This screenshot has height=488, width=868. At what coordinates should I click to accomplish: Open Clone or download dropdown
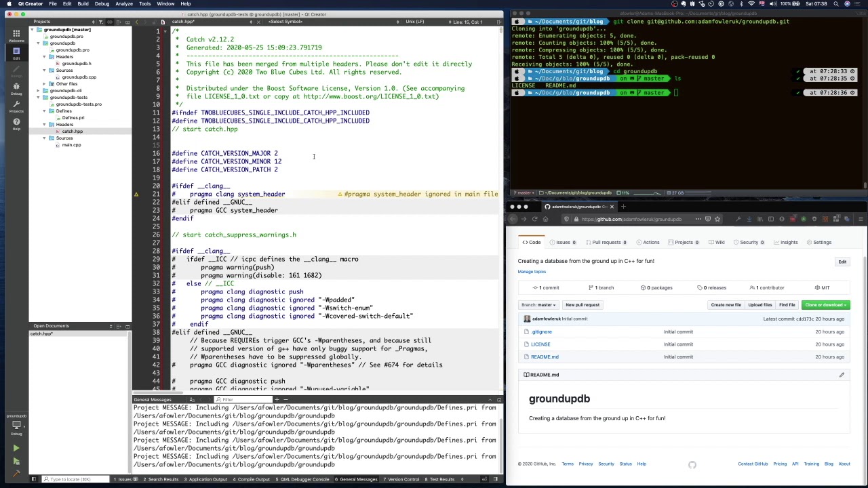click(825, 305)
